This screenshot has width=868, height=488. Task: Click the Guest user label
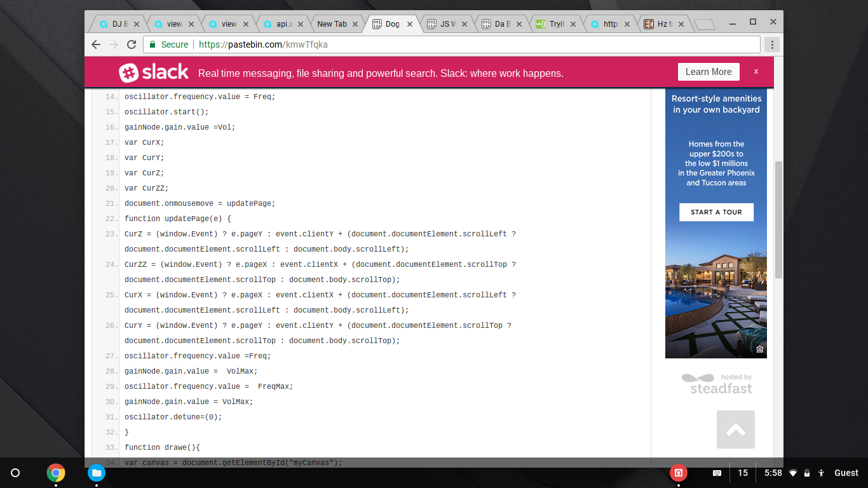(x=846, y=473)
